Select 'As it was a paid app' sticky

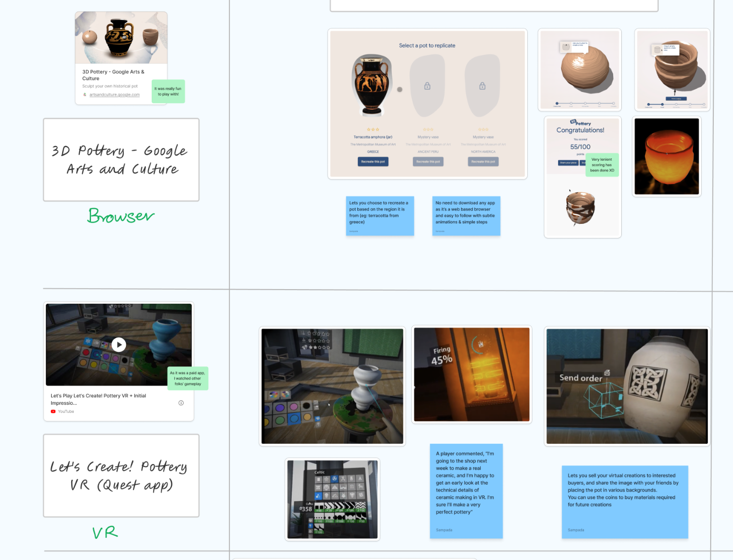point(188,378)
